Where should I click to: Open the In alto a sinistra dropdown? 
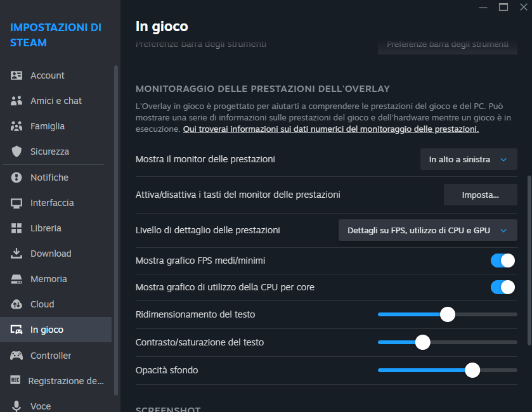click(x=469, y=160)
